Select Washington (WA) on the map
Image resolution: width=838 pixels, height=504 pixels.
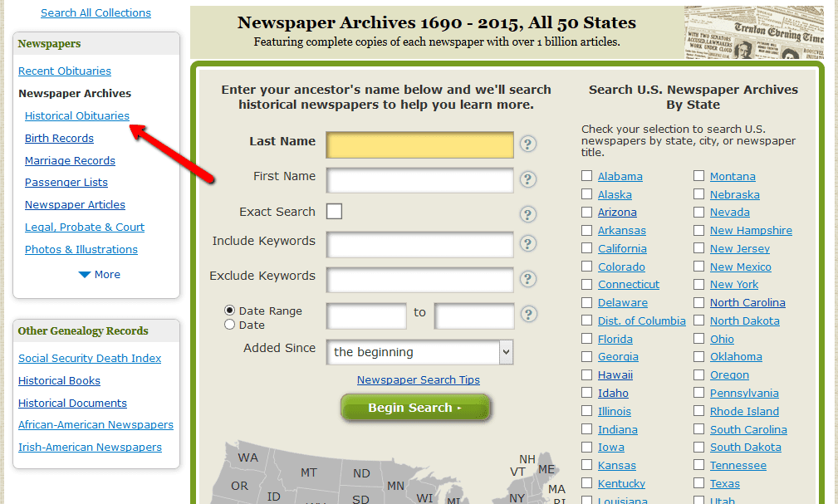(248, 458)
